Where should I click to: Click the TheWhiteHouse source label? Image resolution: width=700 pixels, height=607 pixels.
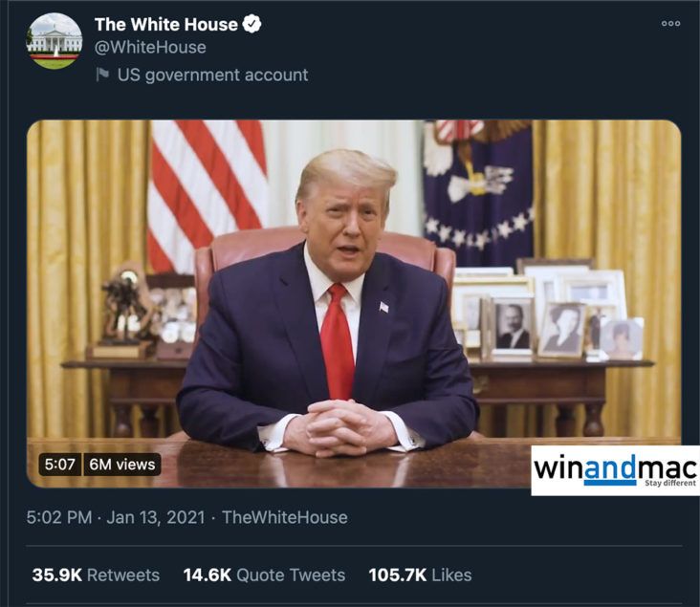point(285,518)
